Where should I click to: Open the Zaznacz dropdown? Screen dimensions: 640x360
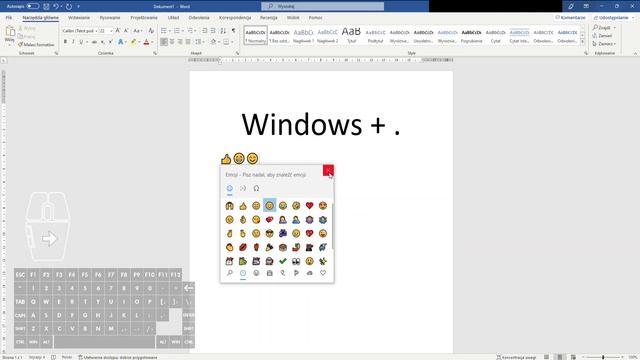click(604, 44)
